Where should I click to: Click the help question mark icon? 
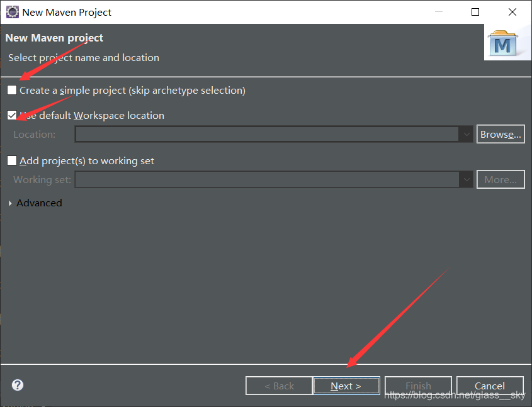(18, 385)
